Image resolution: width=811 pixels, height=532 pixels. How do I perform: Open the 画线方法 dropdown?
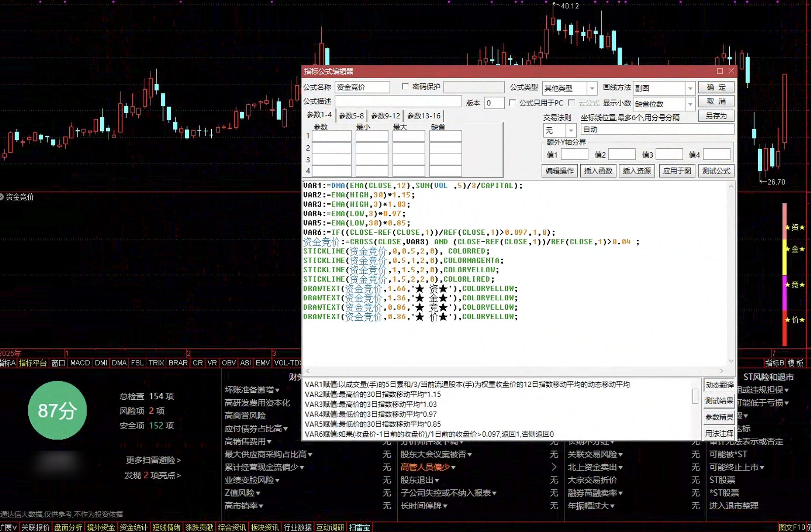tap(690, 88)
